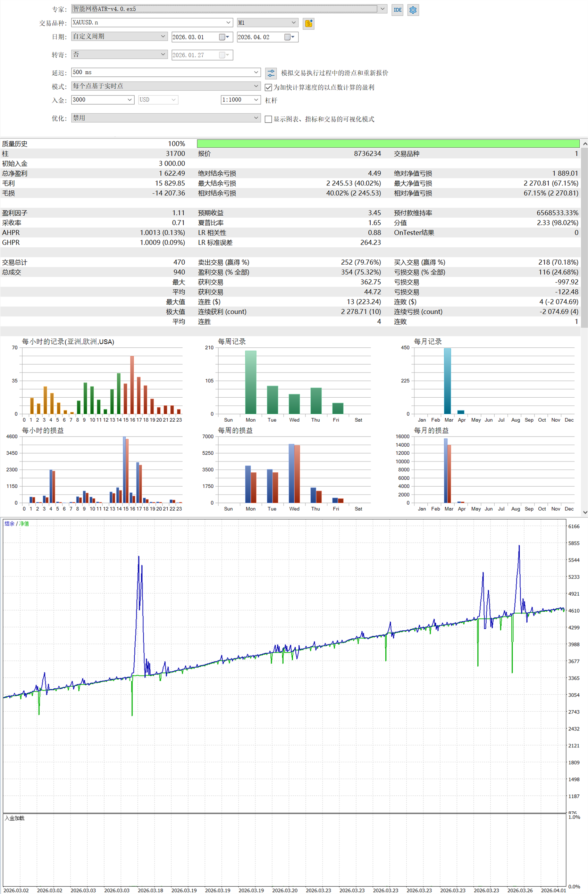Enable the 可视化模式 checkbox
Screen dimensions: 588x894
pos(268,119)
